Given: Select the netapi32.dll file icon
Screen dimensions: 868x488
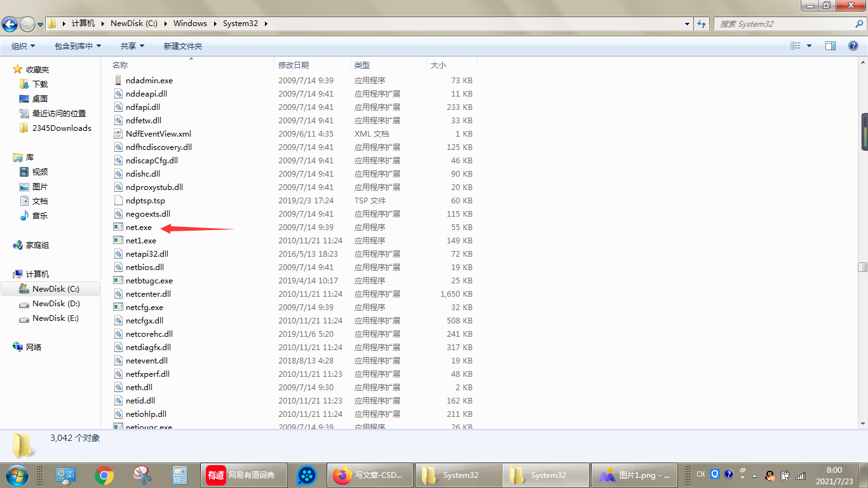Looking at the screenshot, I should coord(118,254).
